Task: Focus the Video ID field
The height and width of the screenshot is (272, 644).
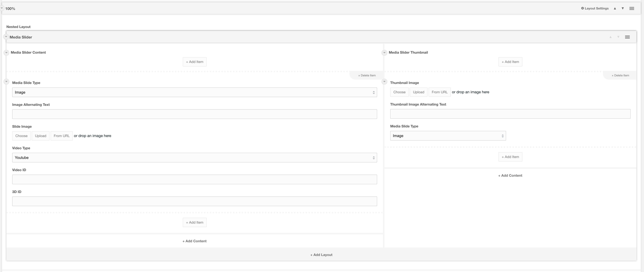Action: [x=195, y=179]
